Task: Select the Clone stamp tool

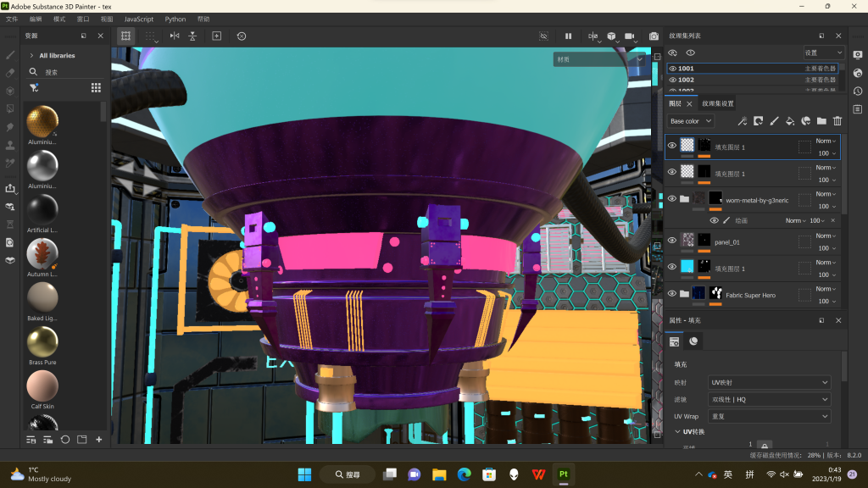Action: pos(10,145)
